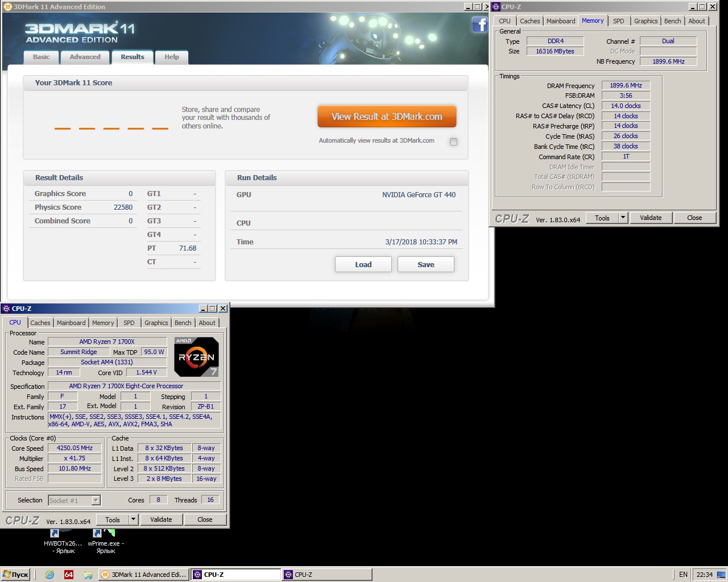Click Validate in the Memory CPU-Z window

click(x=651, y=218)
